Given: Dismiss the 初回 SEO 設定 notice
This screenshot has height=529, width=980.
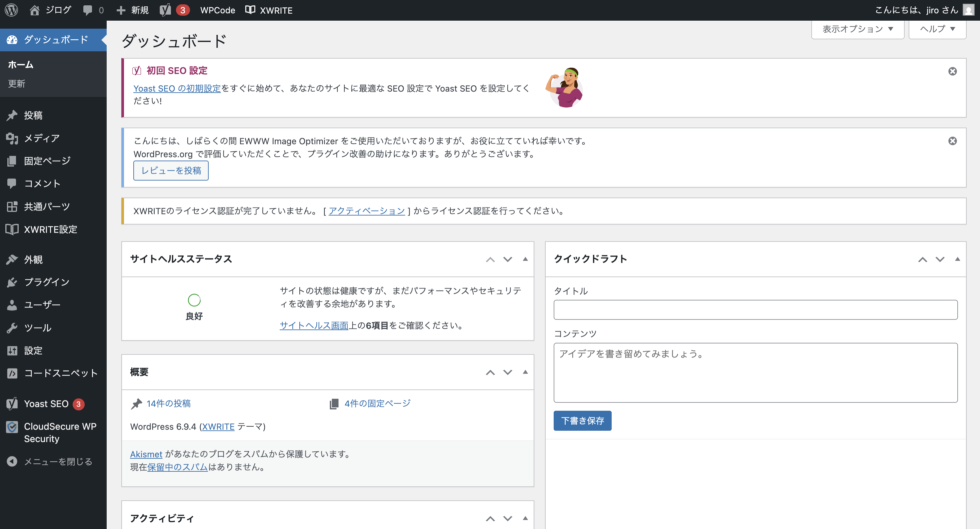Looking at the screenshot, I should 952,71.
